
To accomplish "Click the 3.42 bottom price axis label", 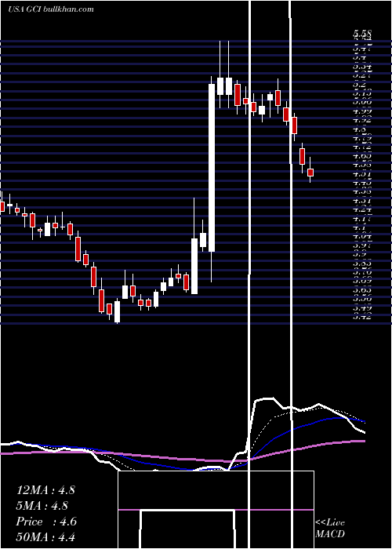I will 362,317.
